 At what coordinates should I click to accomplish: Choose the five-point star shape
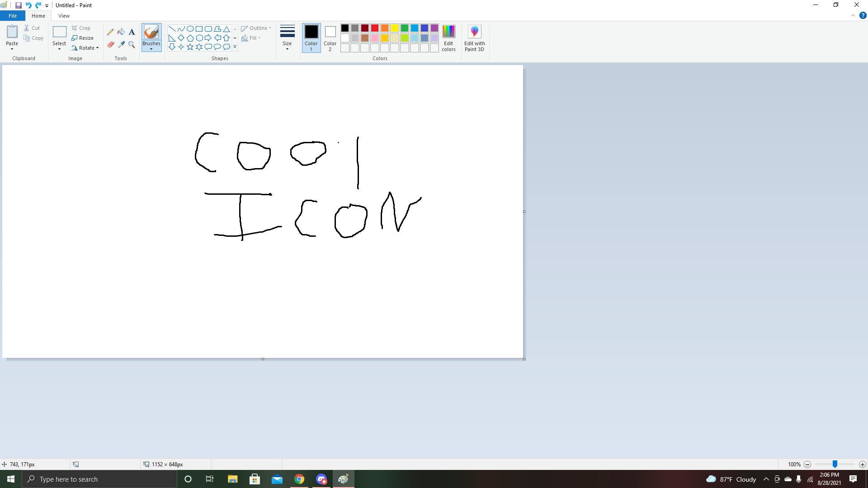[190, 47]
